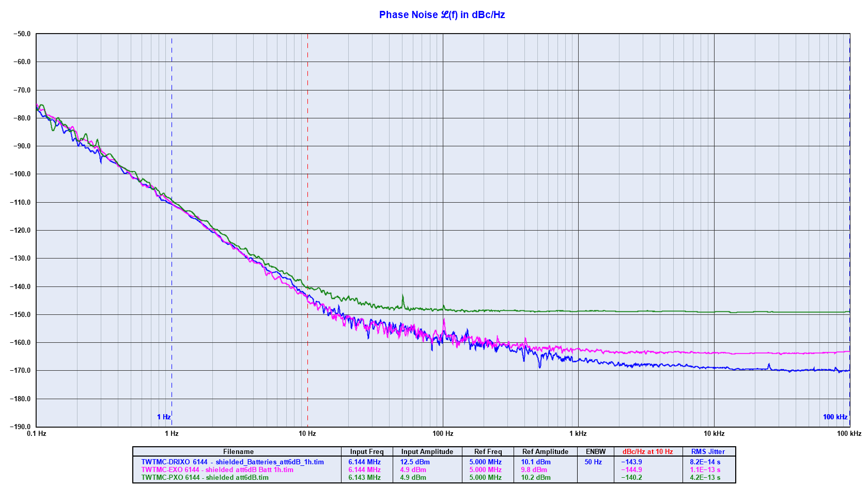868x500 pixels.
Task: Click the Input Amplitude column header
Action: coord(427,452)
